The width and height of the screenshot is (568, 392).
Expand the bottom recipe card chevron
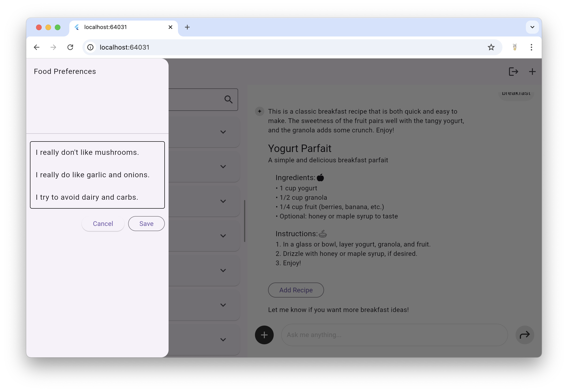(223, 340)
